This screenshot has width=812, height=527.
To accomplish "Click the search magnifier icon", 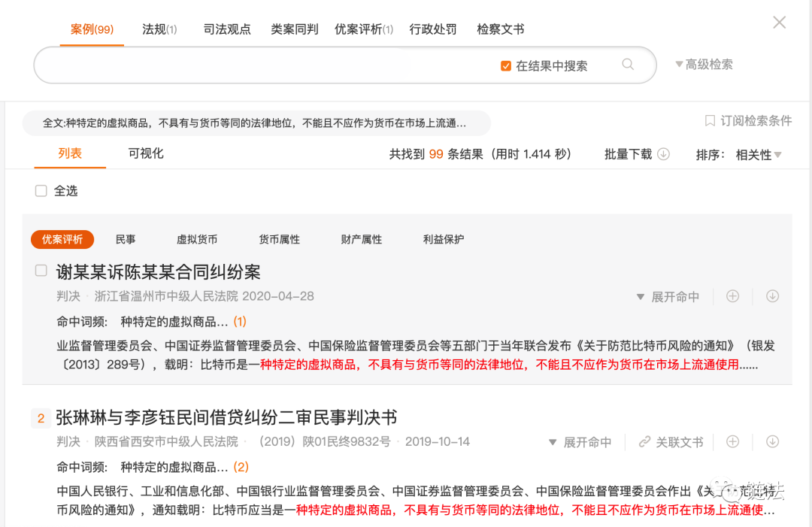I will (628, 64).
